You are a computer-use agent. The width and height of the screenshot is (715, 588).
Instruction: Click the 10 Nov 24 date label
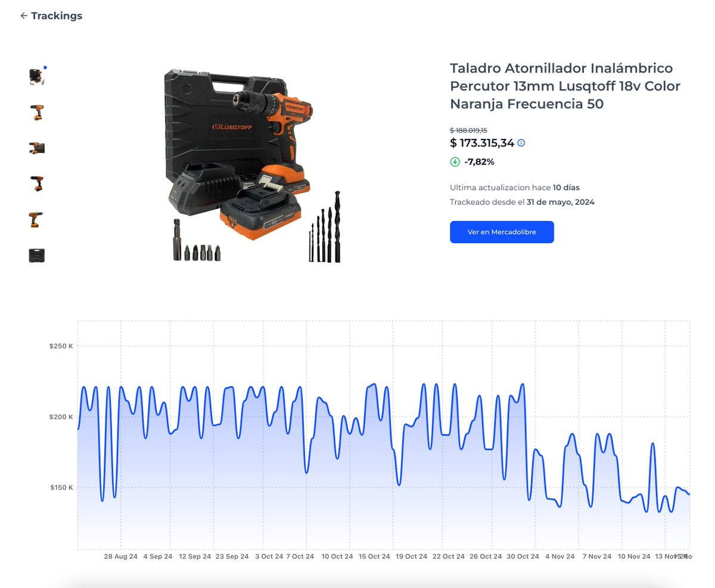pyautogui.click(x=634, y=556)
